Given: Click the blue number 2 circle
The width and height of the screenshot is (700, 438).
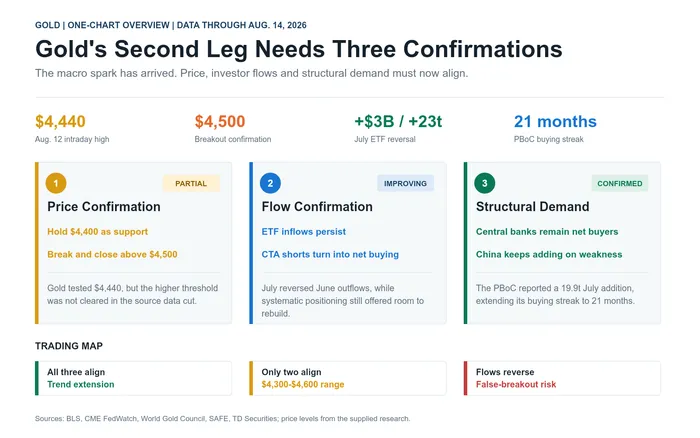Looking at the screenshot, I should pyautogui.click(x=270, y=183).
